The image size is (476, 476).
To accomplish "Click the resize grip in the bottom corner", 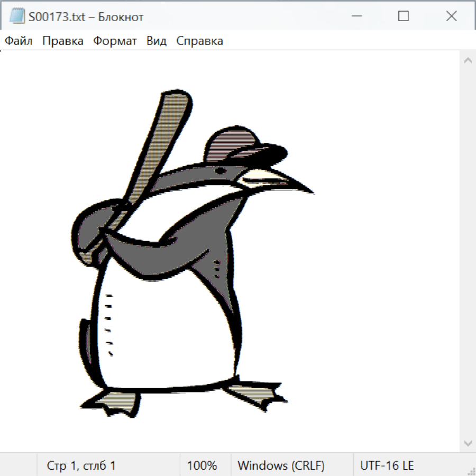I will click(x=471, y=471).
